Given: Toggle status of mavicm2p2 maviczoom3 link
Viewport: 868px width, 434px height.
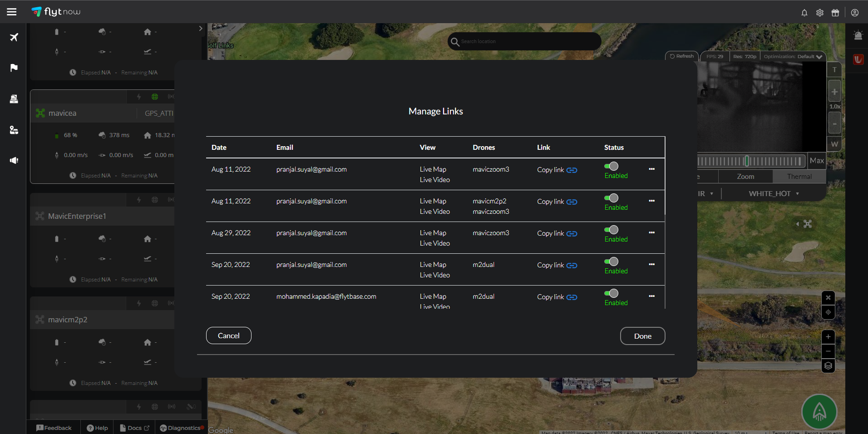Looking at the screenshot, I should coord(612,198).
